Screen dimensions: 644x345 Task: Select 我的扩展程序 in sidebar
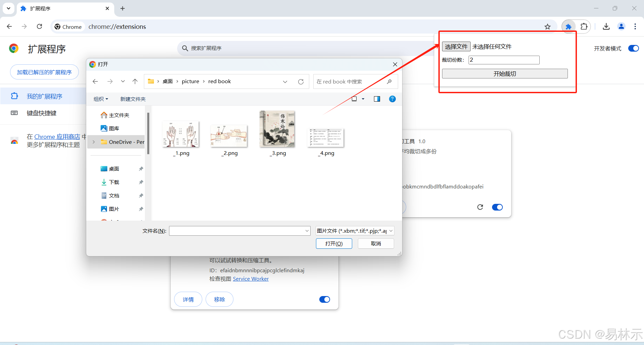pyautogui.click(x=43, y=96)
